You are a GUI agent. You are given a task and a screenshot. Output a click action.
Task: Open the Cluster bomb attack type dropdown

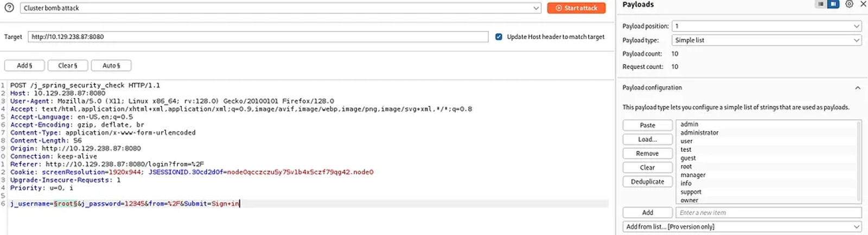tap(281, 8)
